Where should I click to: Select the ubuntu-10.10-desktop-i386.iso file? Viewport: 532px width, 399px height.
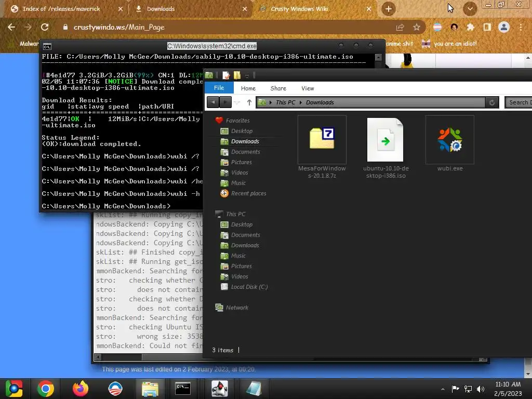385,147
